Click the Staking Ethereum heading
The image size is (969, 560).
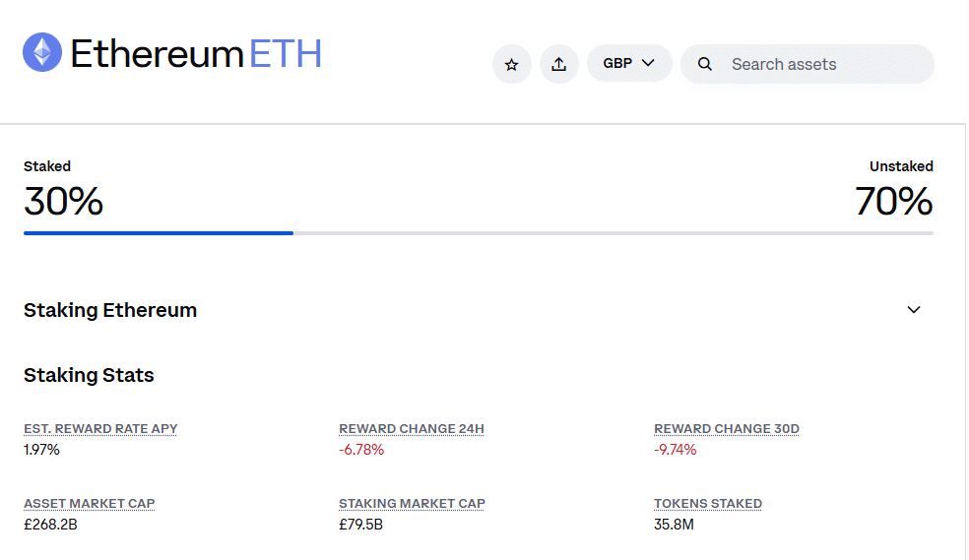(x=110, y=310)
